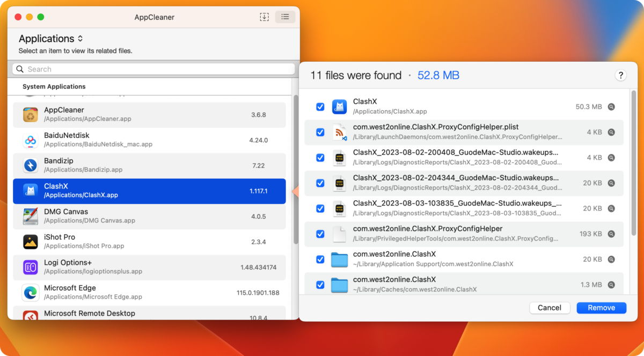
Task: Select the Logi Options+ application name
Action: [x=68, y=262]
